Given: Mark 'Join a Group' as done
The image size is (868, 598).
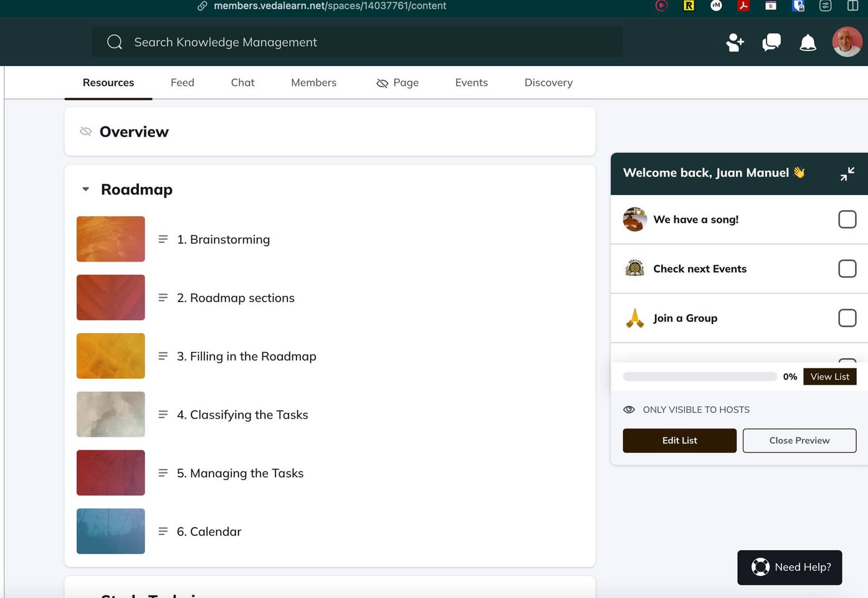Looking at the screenshot, I should tap(847, 318).
